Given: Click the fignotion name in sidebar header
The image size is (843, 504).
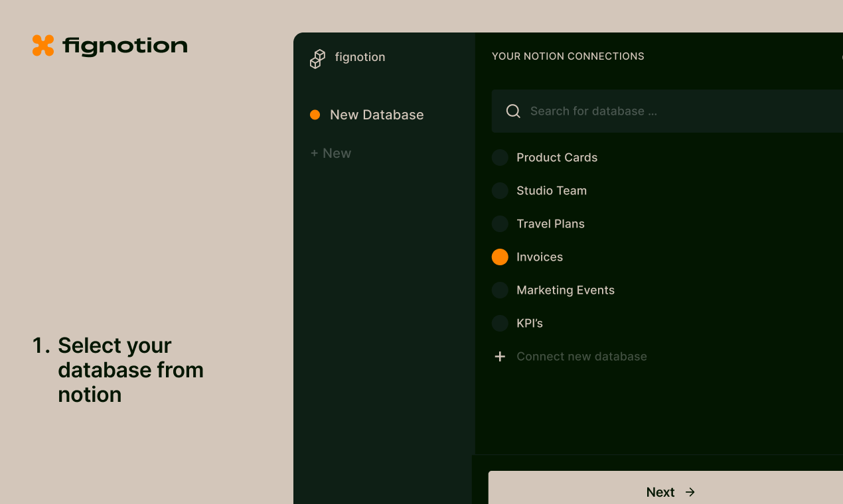Looking at the screenshot, I should point(360,57).
